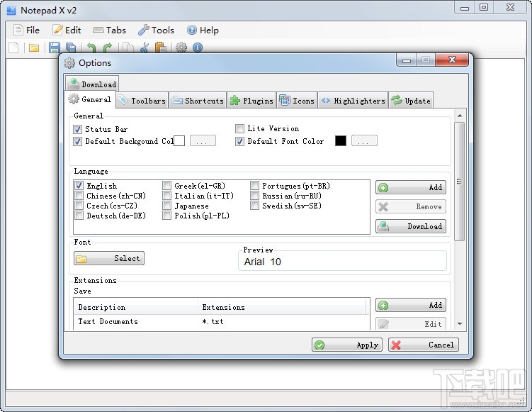Switch to the Shortcuts tab
Image resolution: width=532 pixels, height=412 pixels.
198,101
